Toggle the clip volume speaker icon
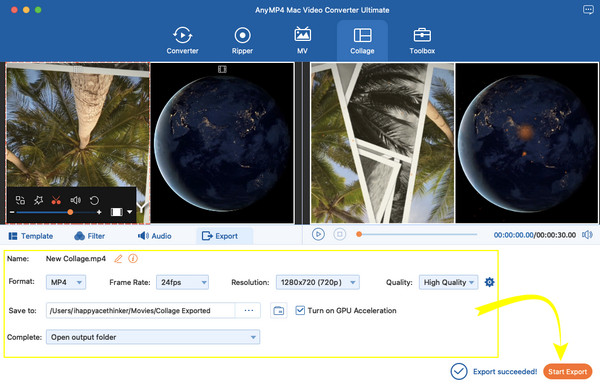Screen dimensions: 600x388 click(75, 200)
